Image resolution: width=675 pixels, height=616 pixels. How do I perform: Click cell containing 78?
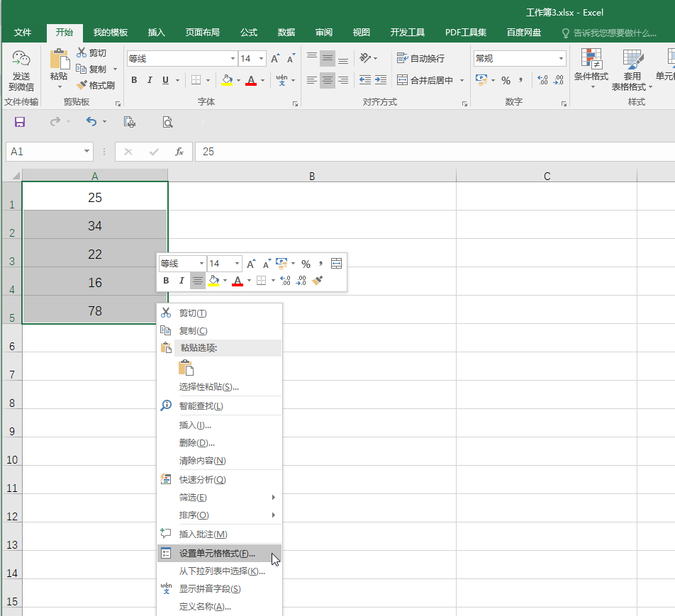click(95, 310)
